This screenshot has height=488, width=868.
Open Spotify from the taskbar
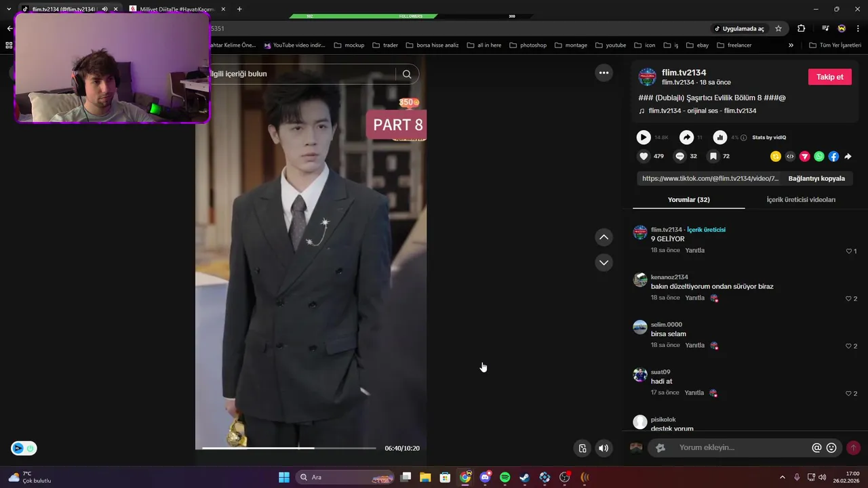tap(505, 477)
